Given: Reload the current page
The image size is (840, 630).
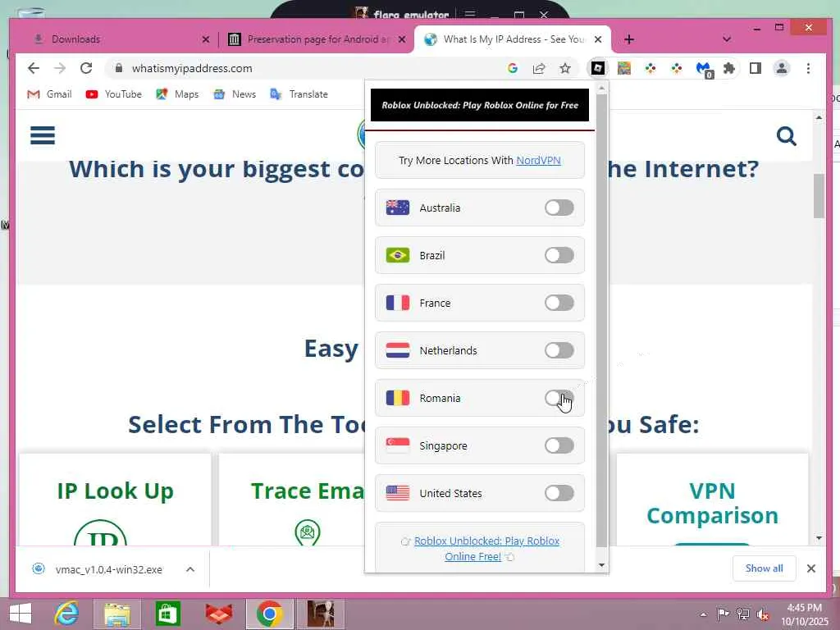Looking at the screenshot, I should coord(85,68).
